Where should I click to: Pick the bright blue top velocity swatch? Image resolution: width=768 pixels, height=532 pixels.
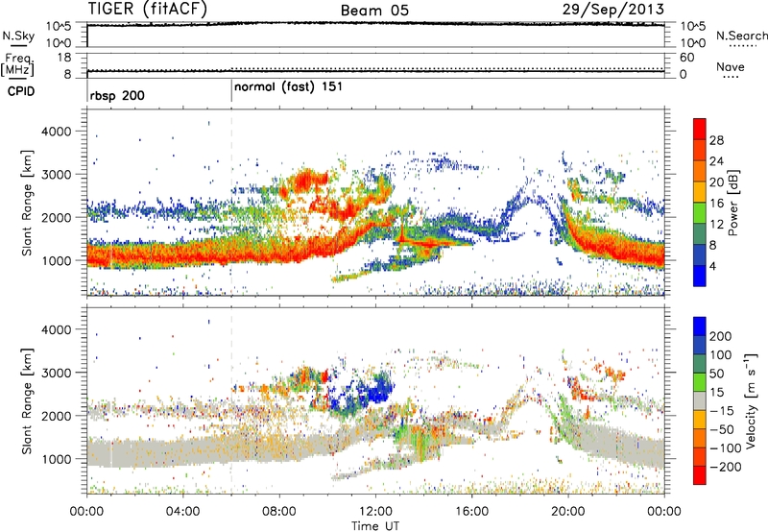coord(700,326)
